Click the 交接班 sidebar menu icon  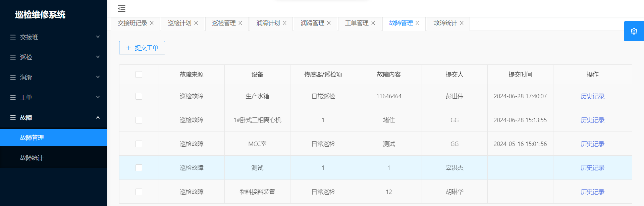(x=13, y=37)
